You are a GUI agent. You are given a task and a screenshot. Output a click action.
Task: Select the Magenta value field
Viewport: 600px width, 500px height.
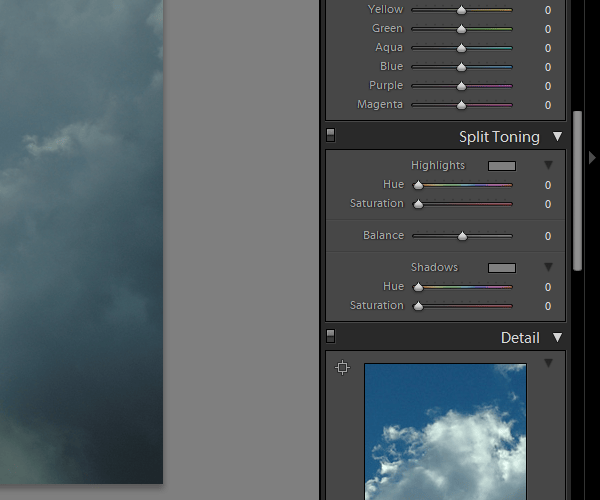click(x=547, y=105)
